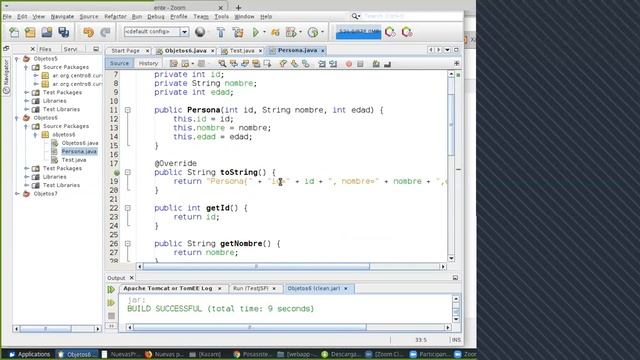The height and width of the screenshot is (360, 640).
Task: Open the Applications menu in the taskbar
Action: [29, 354]
